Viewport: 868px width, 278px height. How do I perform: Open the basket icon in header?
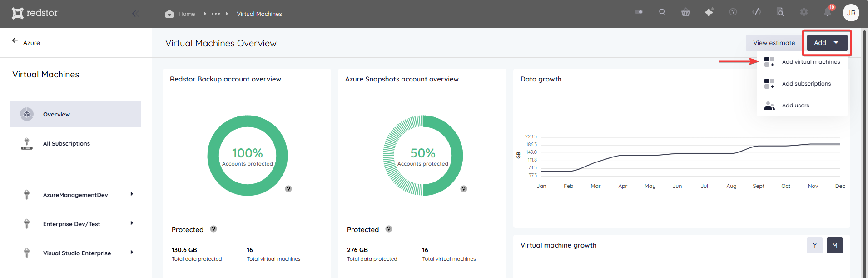686,12
